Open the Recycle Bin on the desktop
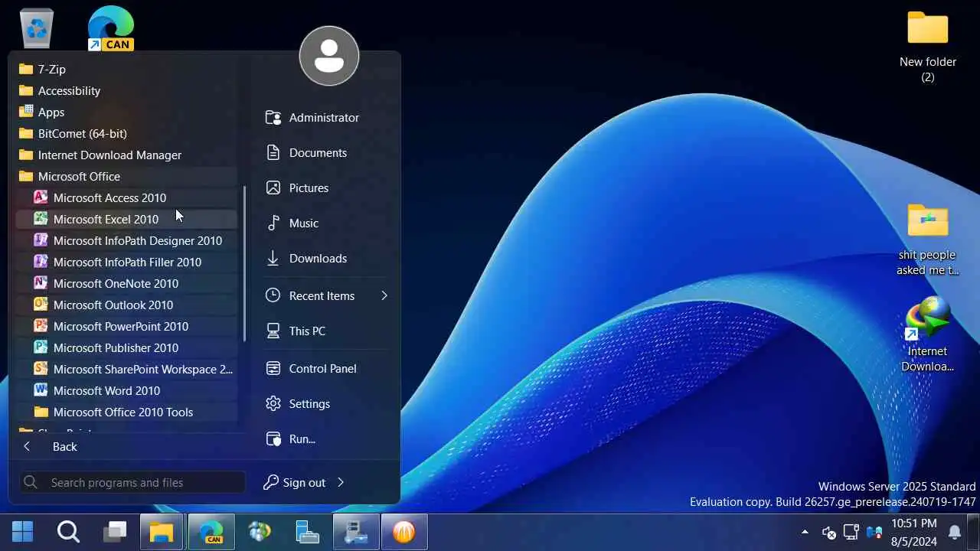Image resolution: width=980 pixels, height=551 pixels. click(37, 28)
